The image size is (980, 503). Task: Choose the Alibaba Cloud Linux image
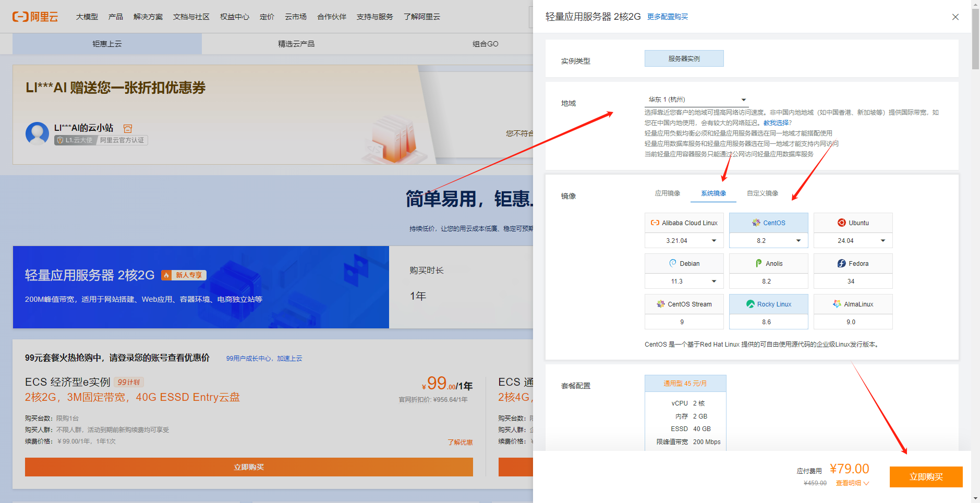click(684, 223)
